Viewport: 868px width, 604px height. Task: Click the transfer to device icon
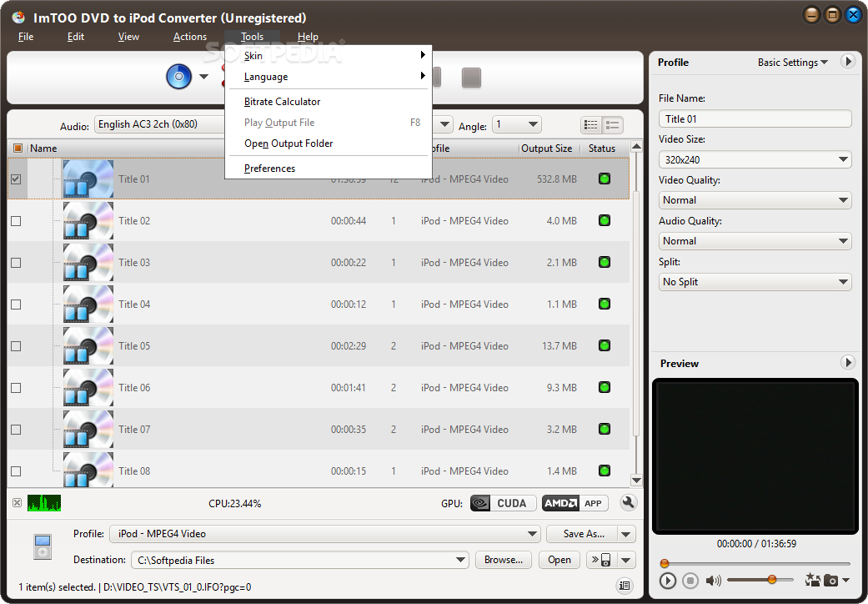tap(600, 560)
